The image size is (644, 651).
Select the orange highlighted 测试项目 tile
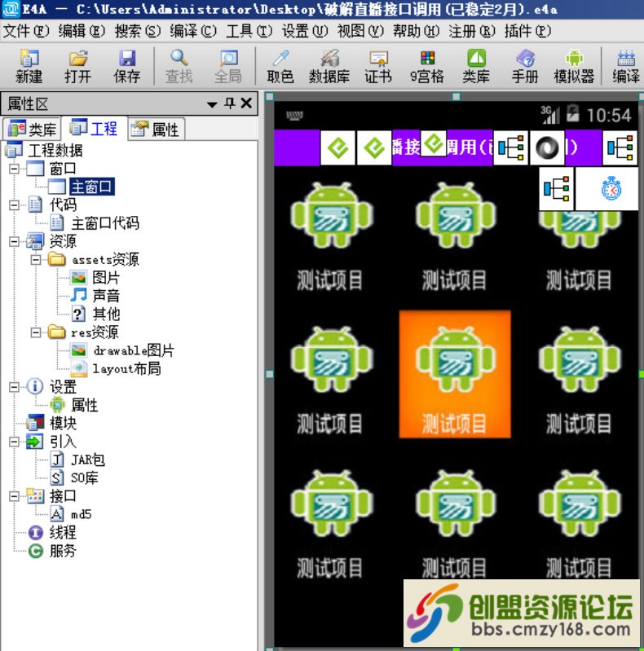click(455, 374)
